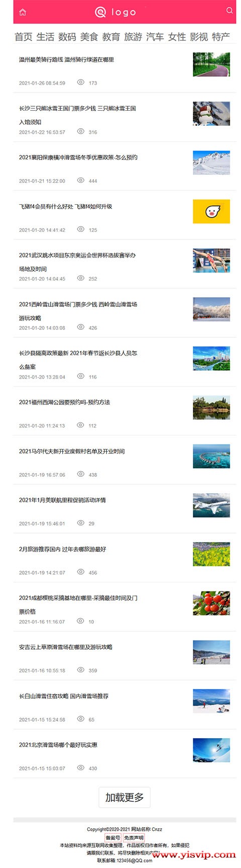Image resolution: width=241 pixels, height=868 pixels.
Task: Switch to the 美食 category tab
Action: (x=89, y=37)
